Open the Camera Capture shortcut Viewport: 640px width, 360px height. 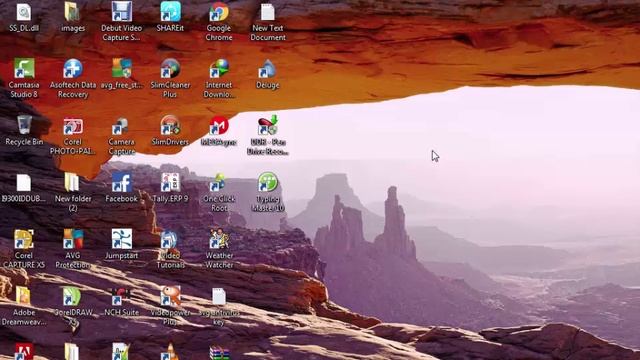(x=122, y=126)
